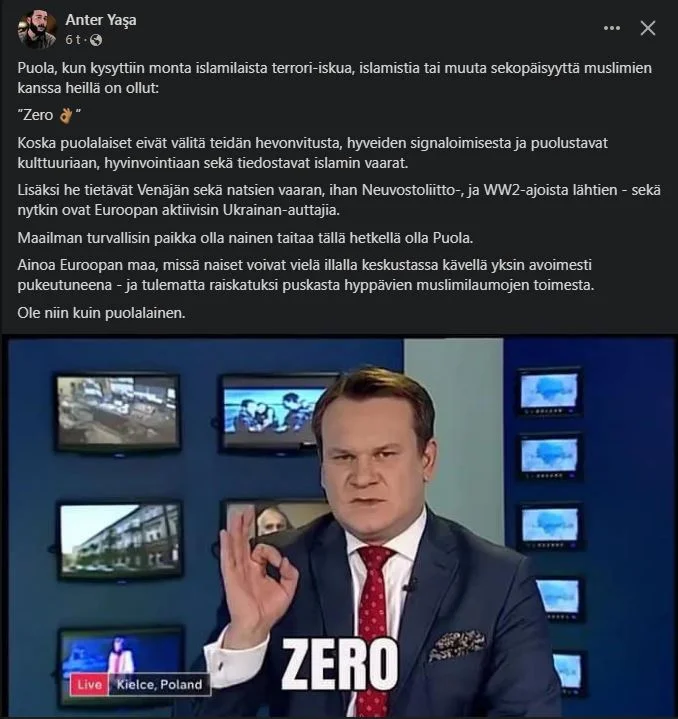Click the middle-left monitor showing a building

[121, 540]
